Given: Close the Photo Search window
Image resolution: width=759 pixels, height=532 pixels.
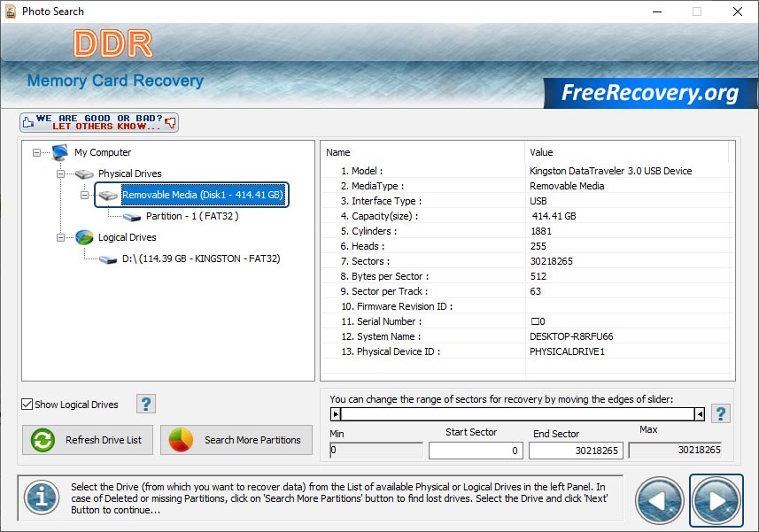Looking at the screenshot, I should [737, 12].
